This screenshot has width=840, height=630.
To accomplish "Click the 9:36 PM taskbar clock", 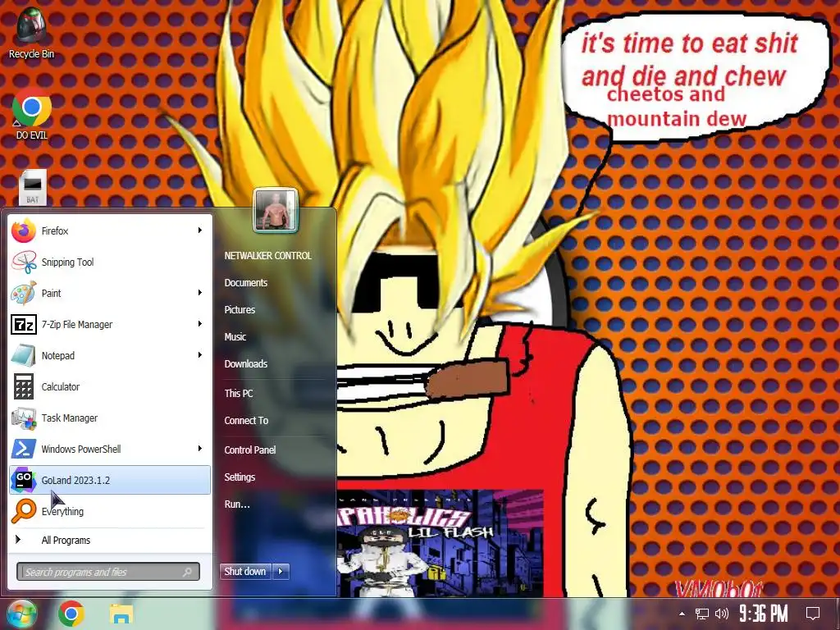I will [x=764, y=614].
